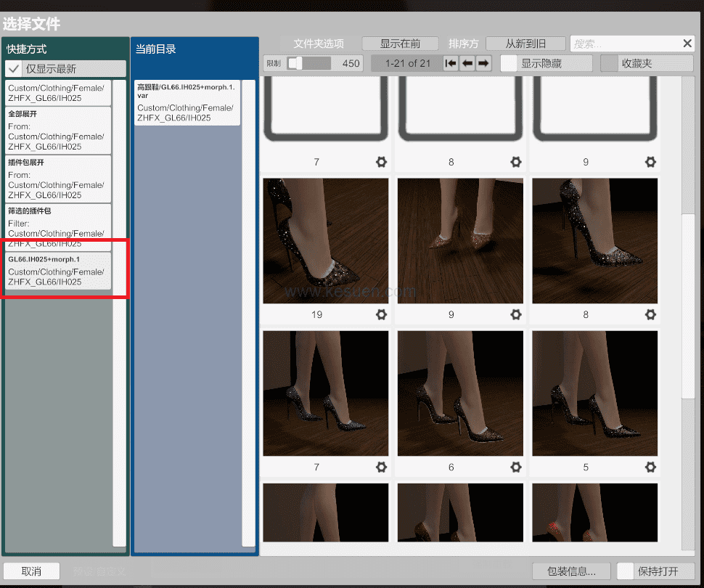704x588 pixels.
Task: Jump to the first page of results
Action: click(451, 63)
